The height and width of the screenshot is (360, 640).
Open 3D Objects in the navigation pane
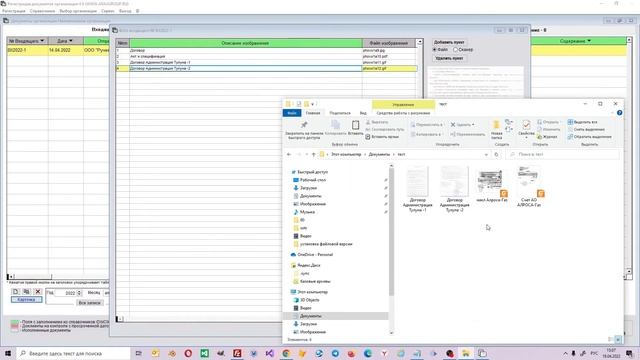click(x=309, y=300)
